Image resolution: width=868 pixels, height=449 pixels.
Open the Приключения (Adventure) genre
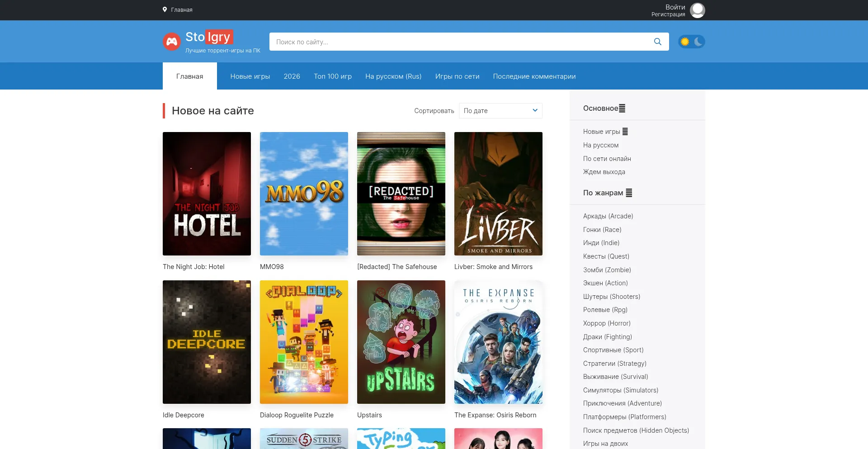tap(623, 403)
